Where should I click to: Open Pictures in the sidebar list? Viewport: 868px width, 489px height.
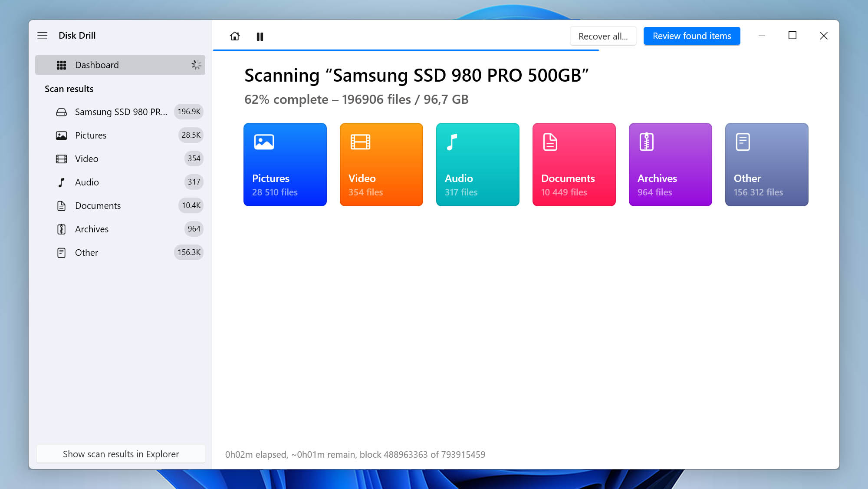click(120, 135)
